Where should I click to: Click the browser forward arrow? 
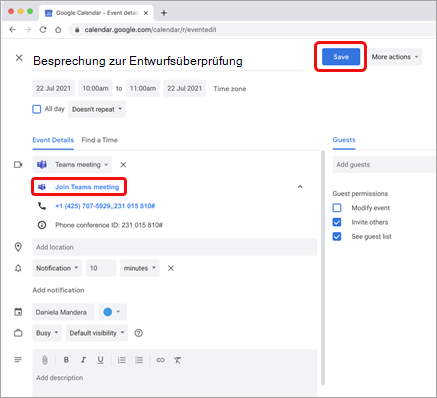(x=28, y=30)
